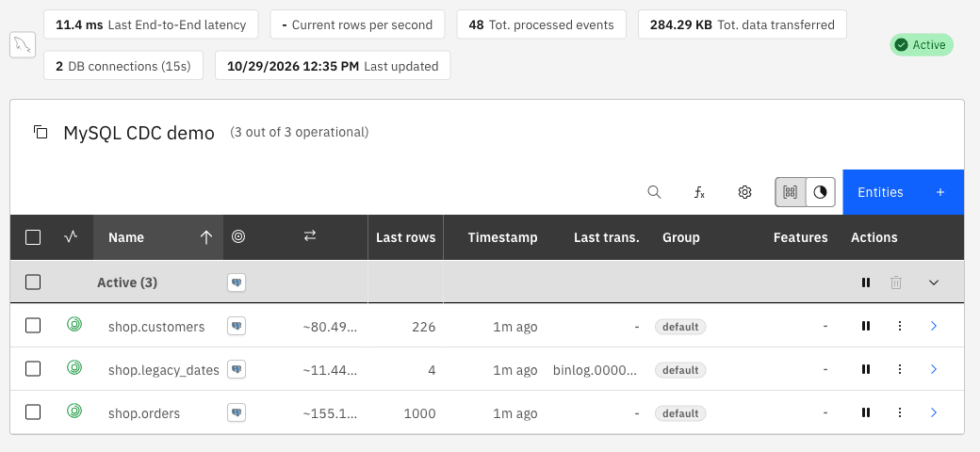The height and width of the screenshot is (452, 980).
Task: Pause the shop.legacy_dates entity
Action: point(866,369)
